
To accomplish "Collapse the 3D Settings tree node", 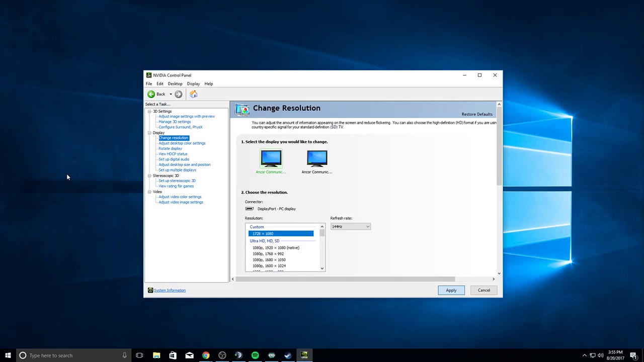I will point(149,111).
